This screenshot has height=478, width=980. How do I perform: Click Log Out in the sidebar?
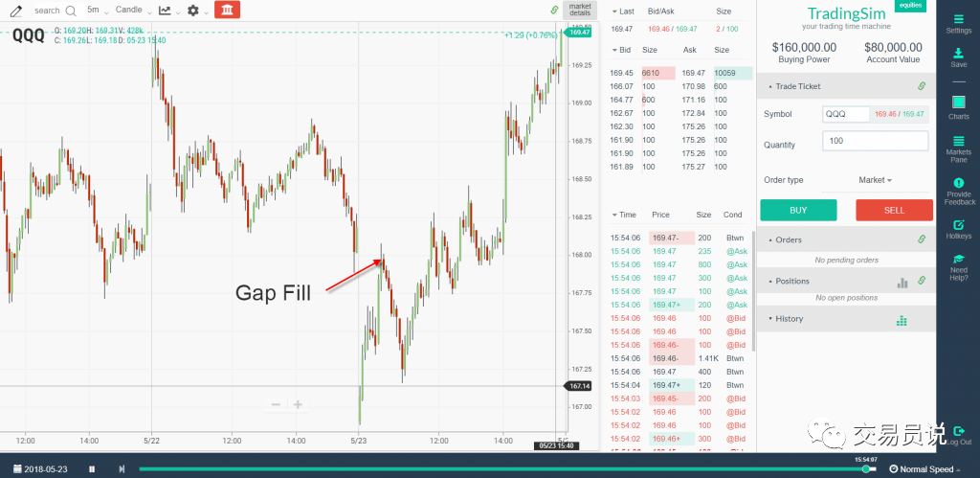(959, 436)
